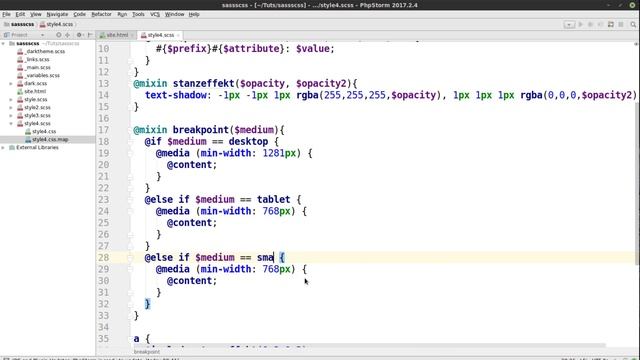Click the "breakpoint" breadcrumb below the editor
Screen dimensions: 640x360
click(x=147, y=351)
